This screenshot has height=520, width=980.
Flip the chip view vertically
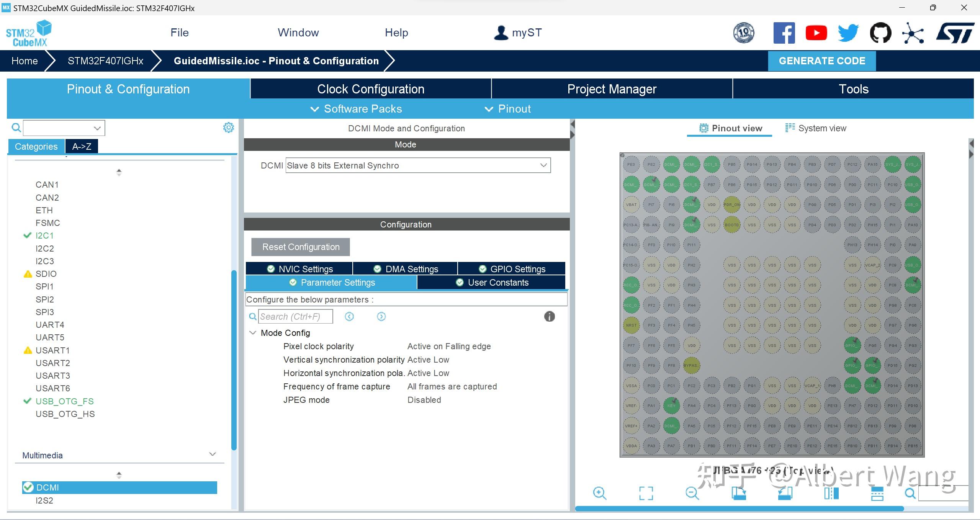pyautogui.click(x=877, y=493)
